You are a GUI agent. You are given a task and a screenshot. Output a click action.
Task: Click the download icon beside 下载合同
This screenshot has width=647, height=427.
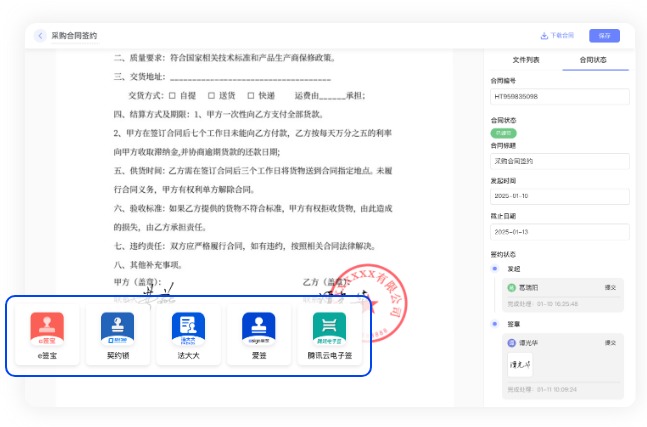(544, 36)
